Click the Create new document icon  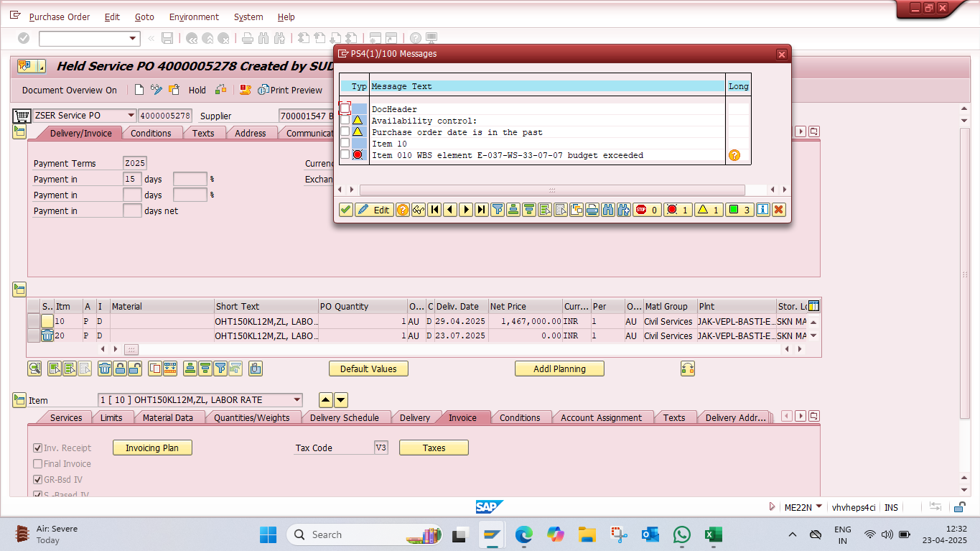click(x=139, y=90)
